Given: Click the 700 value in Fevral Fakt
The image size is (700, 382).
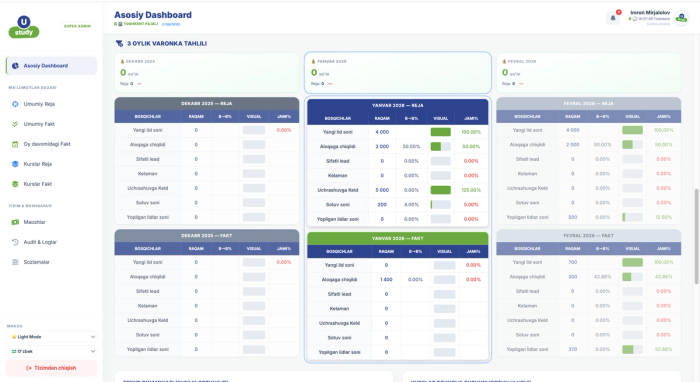Looking at the screenshot, I should click(x=573, y=262).
